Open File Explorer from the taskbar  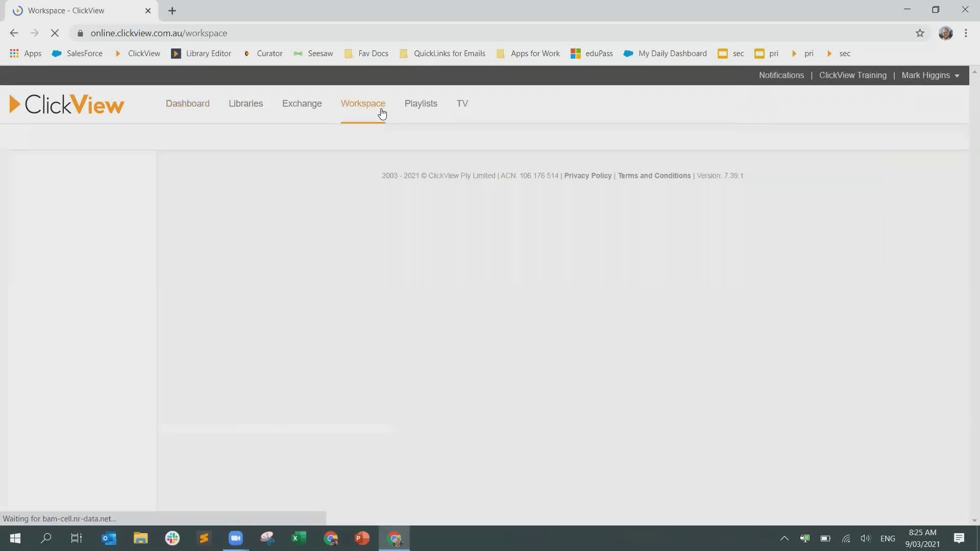140,538
